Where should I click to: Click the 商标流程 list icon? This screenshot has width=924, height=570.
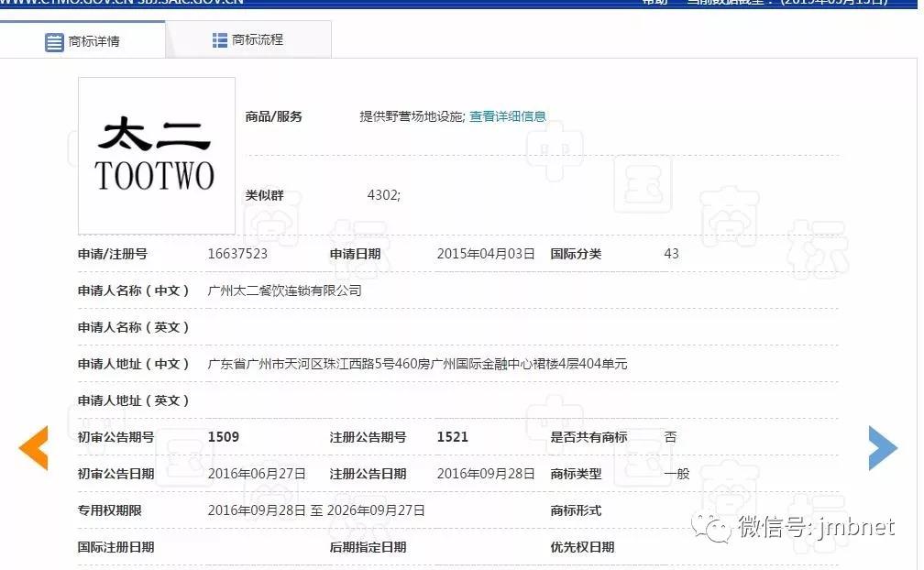220,40
